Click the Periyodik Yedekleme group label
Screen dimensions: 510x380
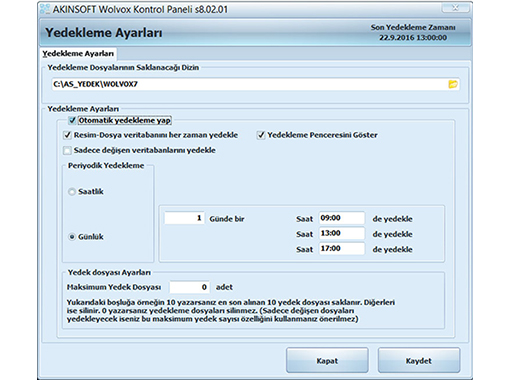tap(106, 166)
